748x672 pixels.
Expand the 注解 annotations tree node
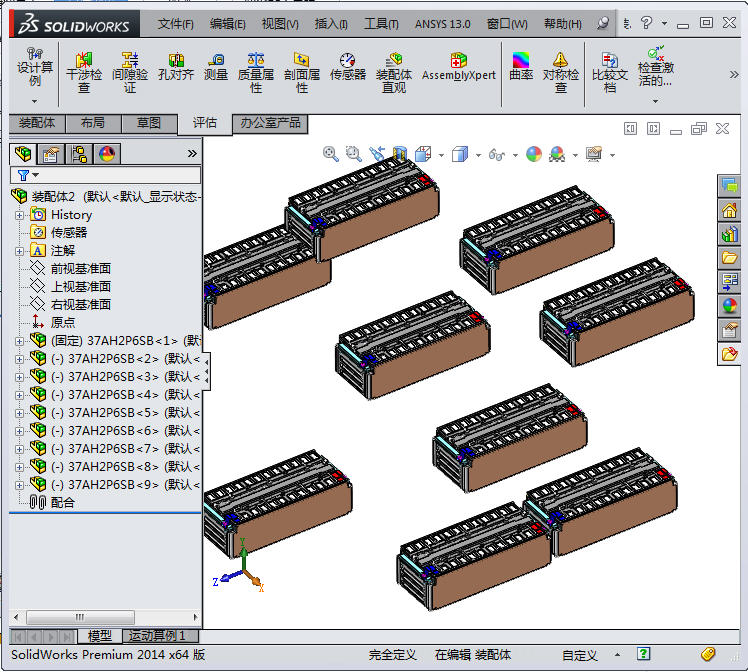click(x=19, y=251)
